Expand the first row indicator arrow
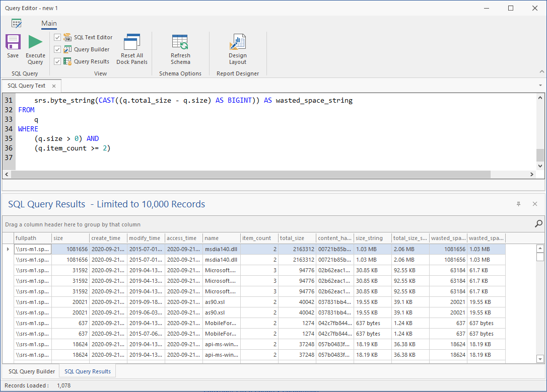Image resolution: width=547 pixels, height=392 pixels. point(8,249)
